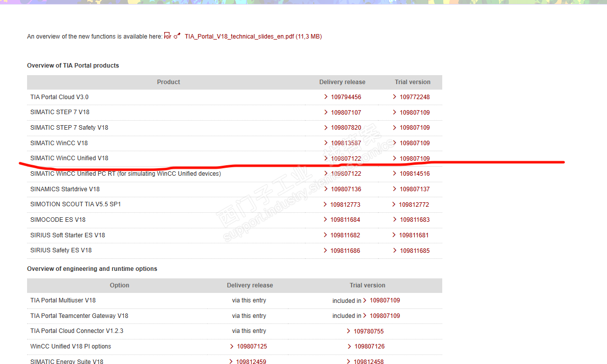
Task: Open trial version link in SIMATIC STEP 7 V18 row
Action: (x=415, y=113)
